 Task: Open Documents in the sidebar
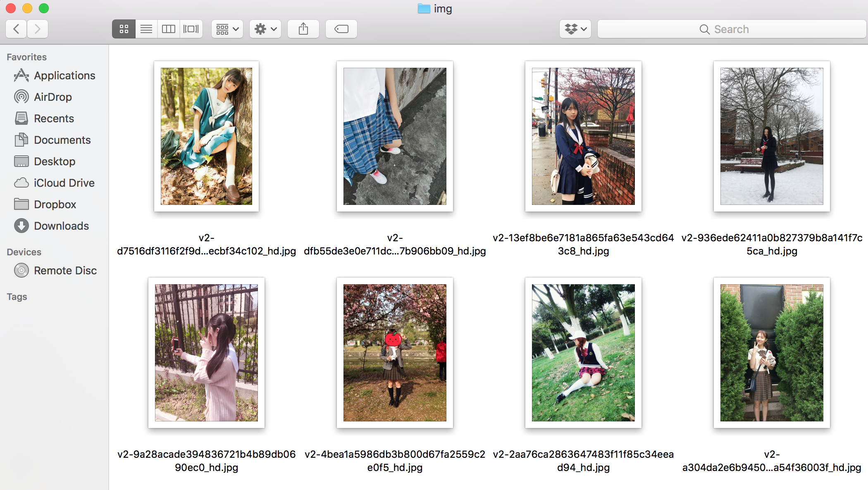[x=62, y=140]
